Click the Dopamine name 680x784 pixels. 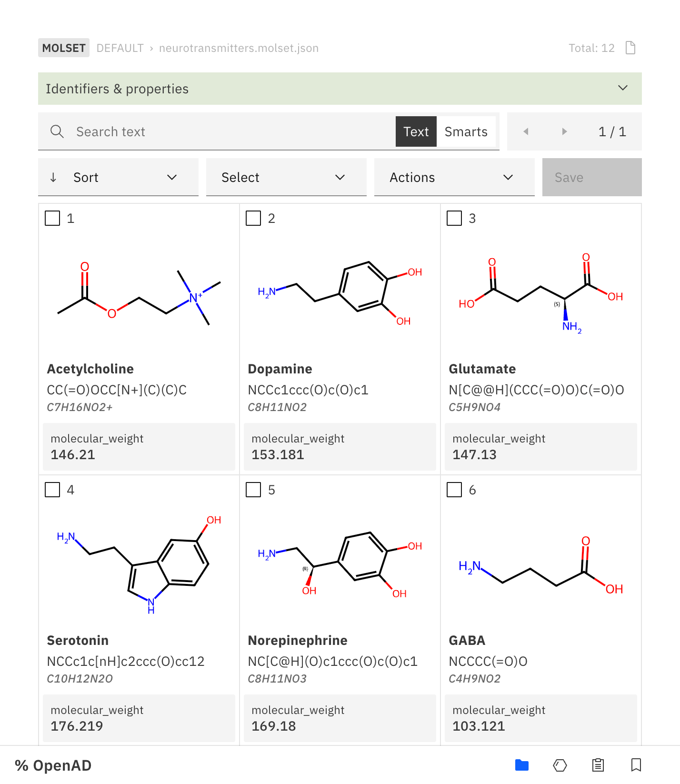click(x=280, y=369)
